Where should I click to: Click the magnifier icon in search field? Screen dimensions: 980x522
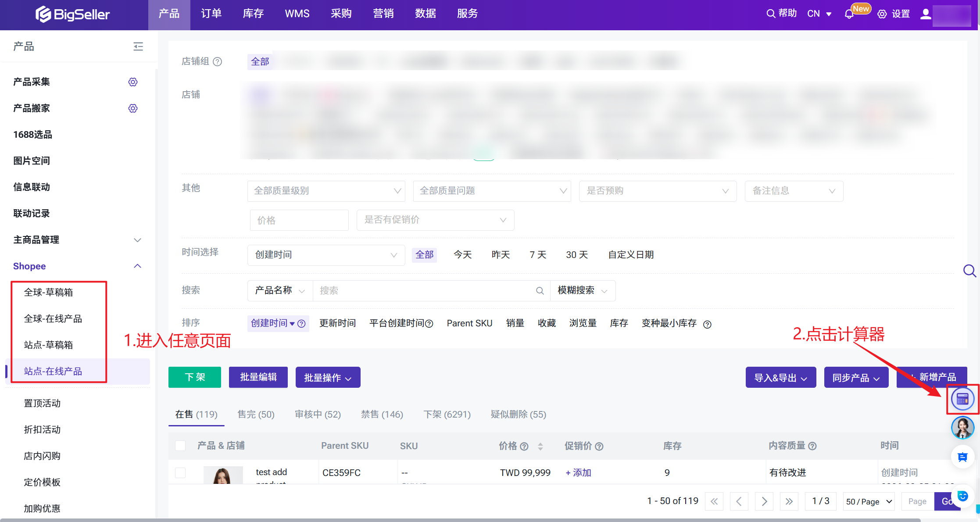tap(540, 291)
